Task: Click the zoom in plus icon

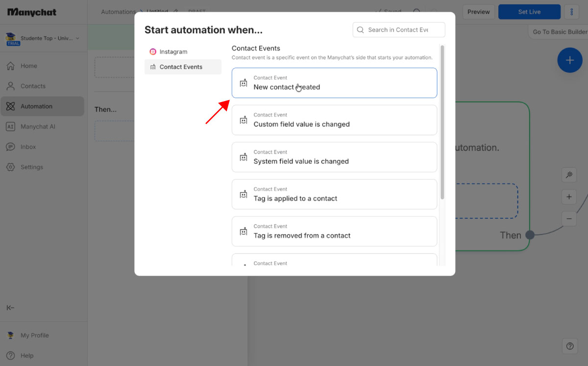Action: [x=569, y=197]
